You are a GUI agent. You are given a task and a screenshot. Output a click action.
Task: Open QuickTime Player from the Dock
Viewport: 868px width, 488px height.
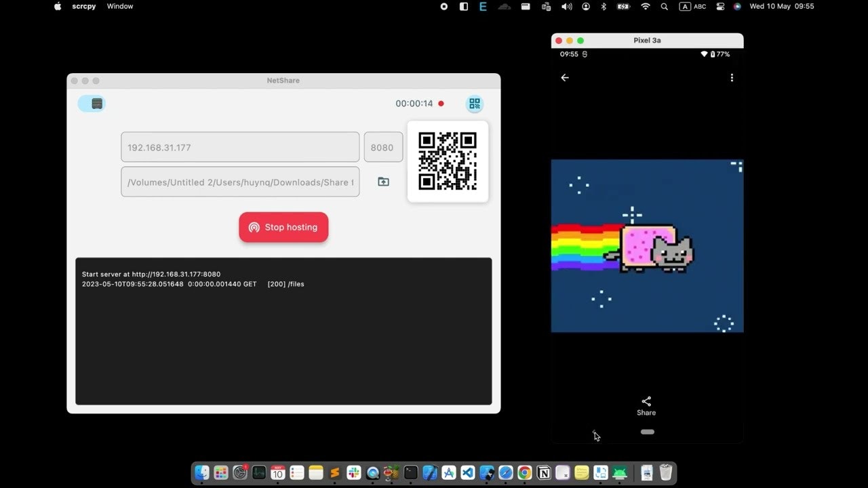[372, 473]
